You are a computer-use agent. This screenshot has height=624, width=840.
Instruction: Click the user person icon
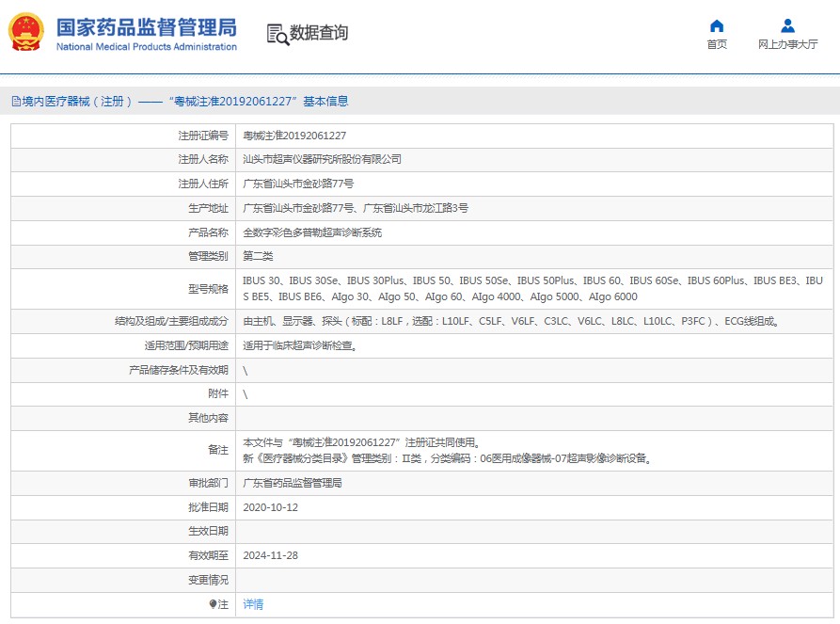pyautogui.click(x=787, y=25)
